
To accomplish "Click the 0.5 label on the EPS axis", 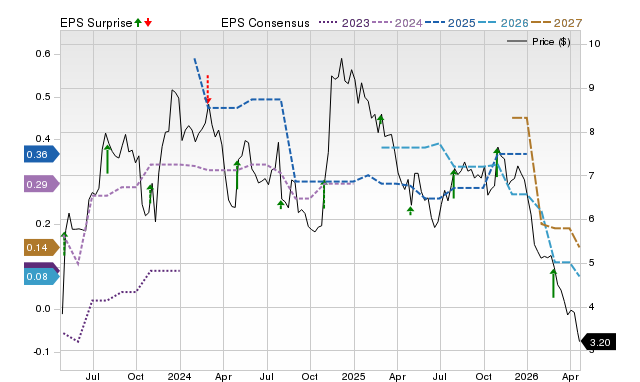I will [43, 97].
